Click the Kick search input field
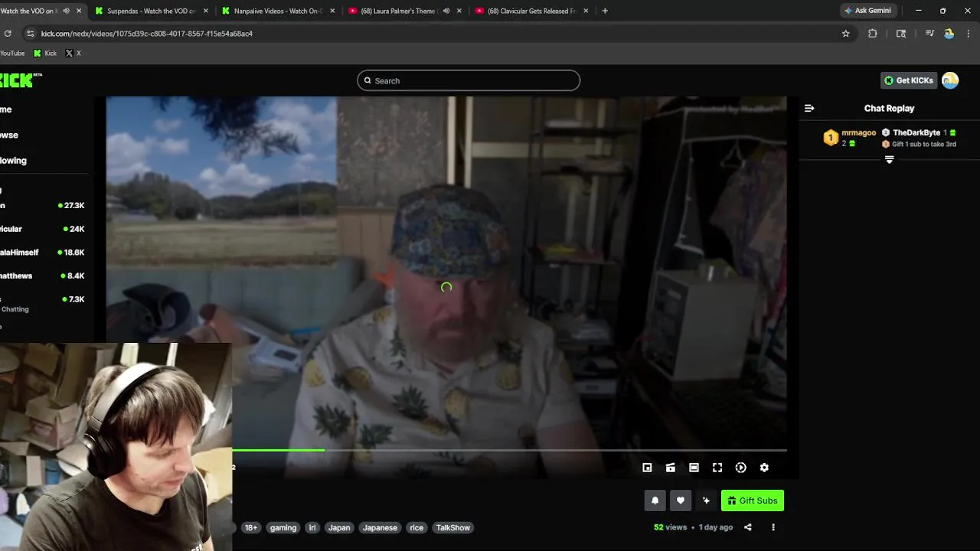Screen dimensions: 980x551 pos(469,80)
